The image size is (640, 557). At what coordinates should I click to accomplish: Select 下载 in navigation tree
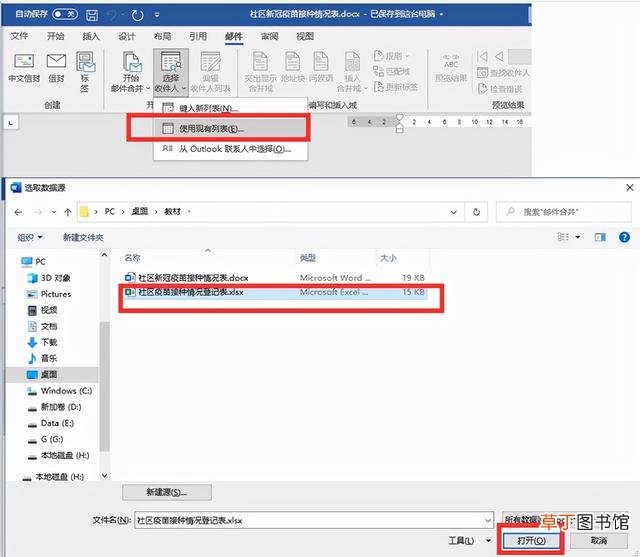click(42, 342)
